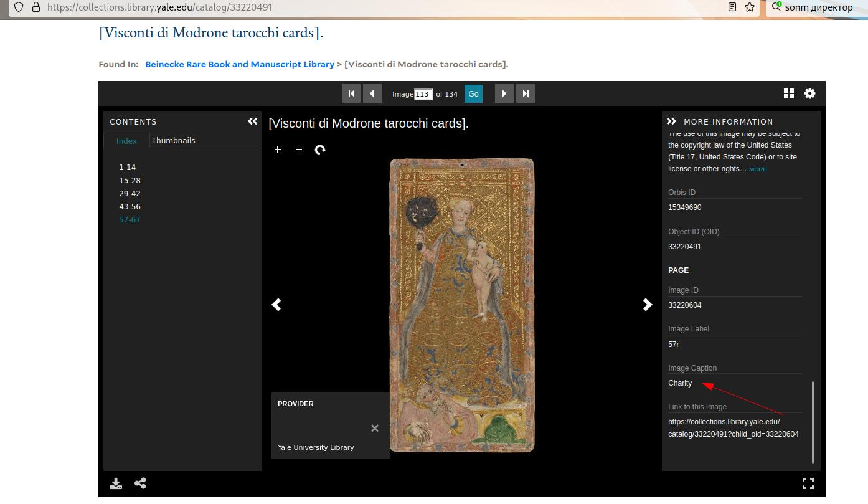Open the share icon options
The height and width of the screenshot is (504, 868).
tap(140, 483)
